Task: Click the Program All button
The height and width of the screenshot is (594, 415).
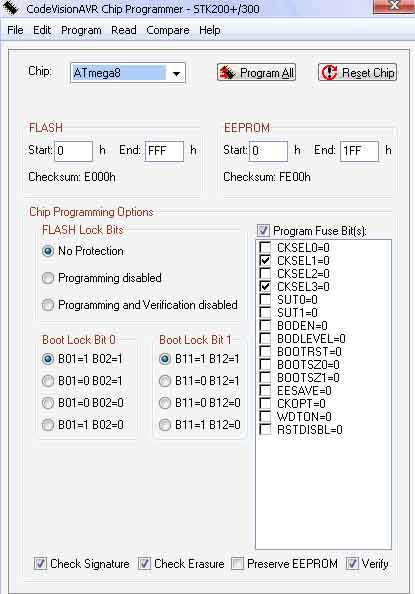Action: coord(257,72)
